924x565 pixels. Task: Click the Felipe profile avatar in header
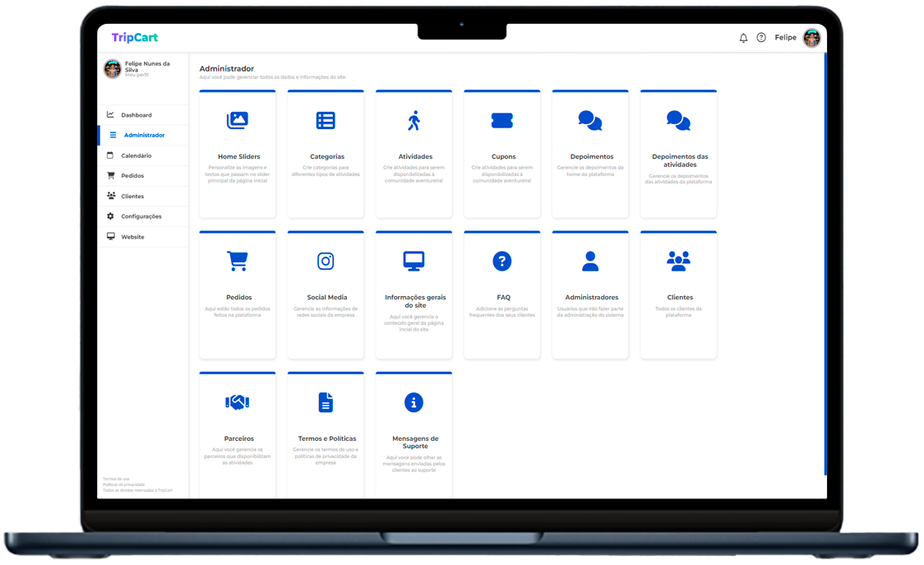[811, 38]
